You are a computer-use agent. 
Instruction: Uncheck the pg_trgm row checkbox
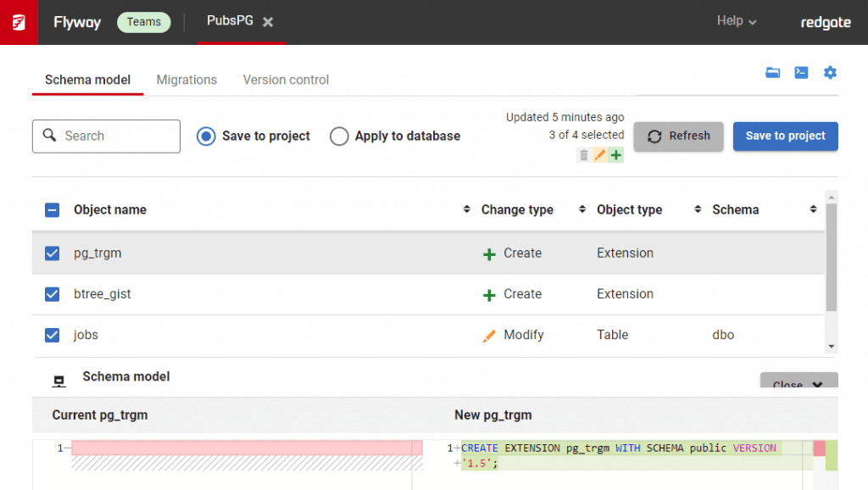pyautogui.click(x=53, y=253)
